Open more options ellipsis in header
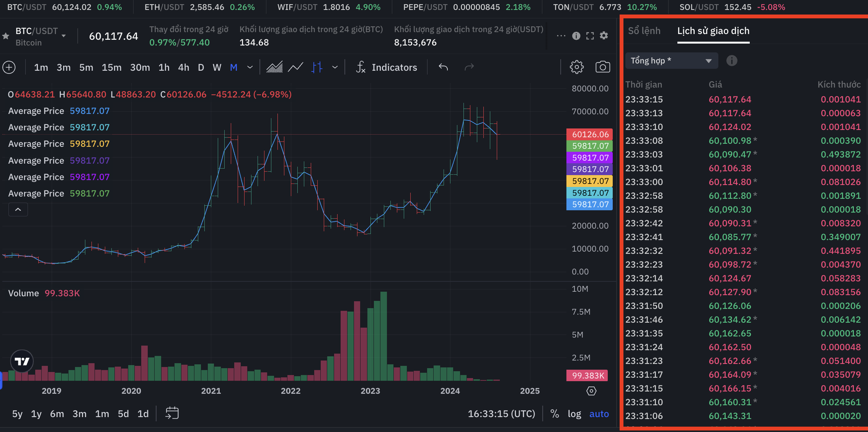Image resolution: width=868 pixels, height=432 pixels. [x=561, y=36]
